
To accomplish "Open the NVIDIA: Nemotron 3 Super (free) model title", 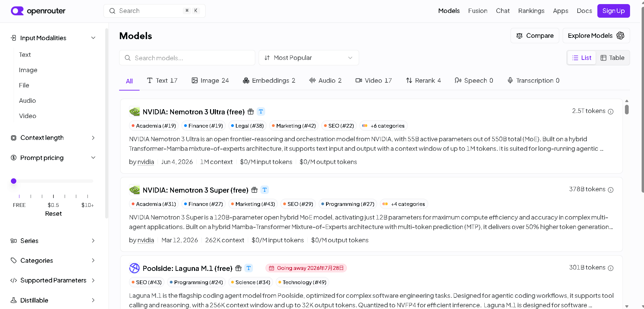I will [x=195, y=190].
